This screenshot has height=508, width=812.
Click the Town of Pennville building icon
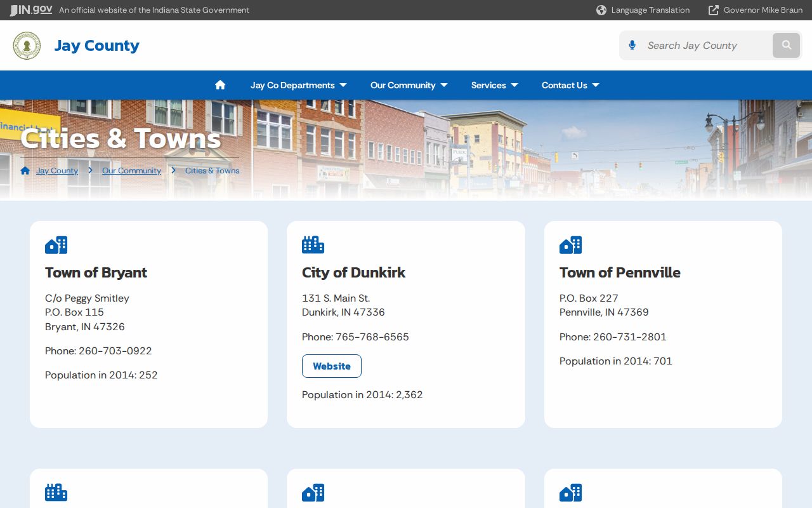570,245
